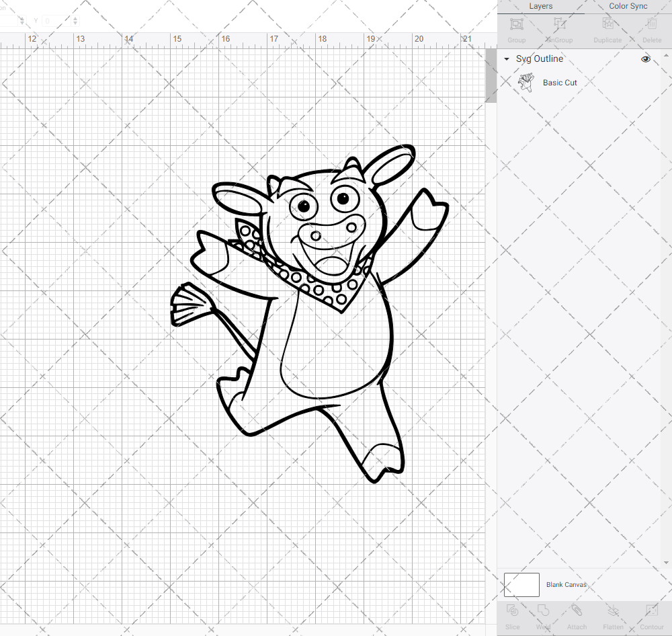Select the Duplicate icon

pos(607,27)
